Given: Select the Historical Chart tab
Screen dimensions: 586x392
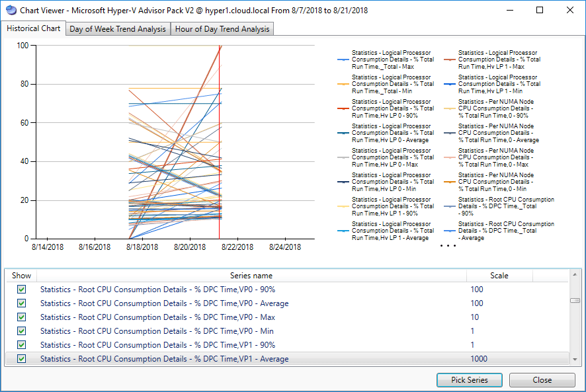Looking at the screenshot, I should 33,28.
